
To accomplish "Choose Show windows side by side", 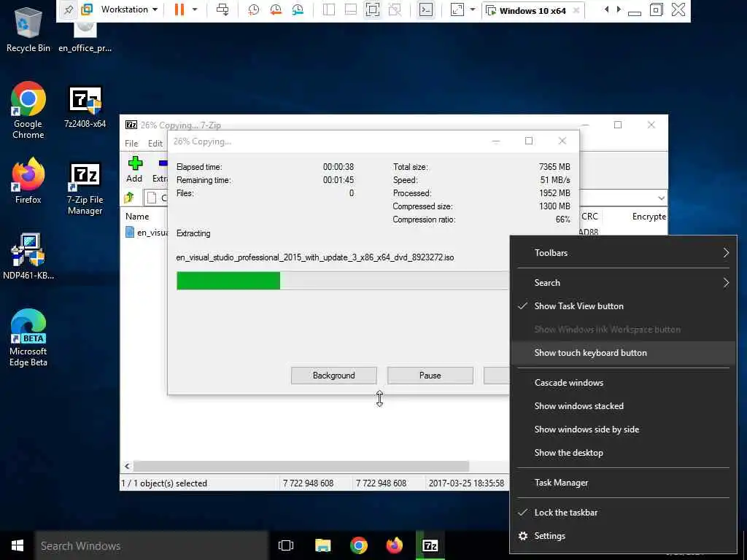I will tap(623, 429).
